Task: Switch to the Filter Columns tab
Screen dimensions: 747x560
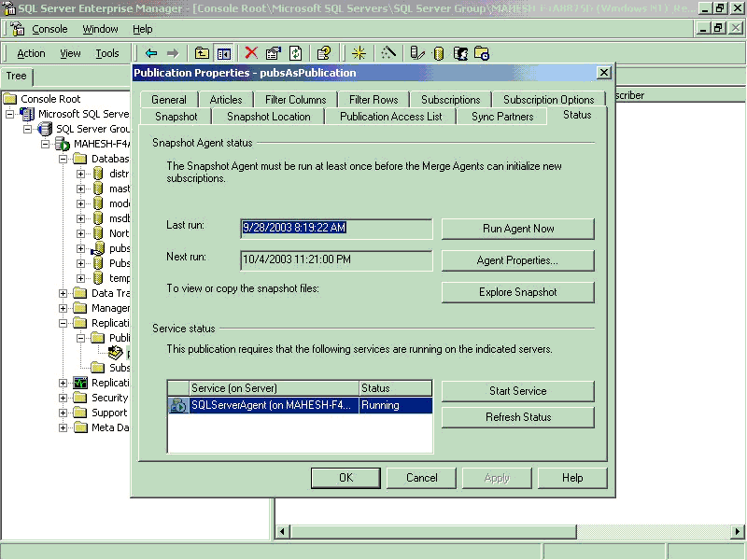Action: click(x=295, y=100)
